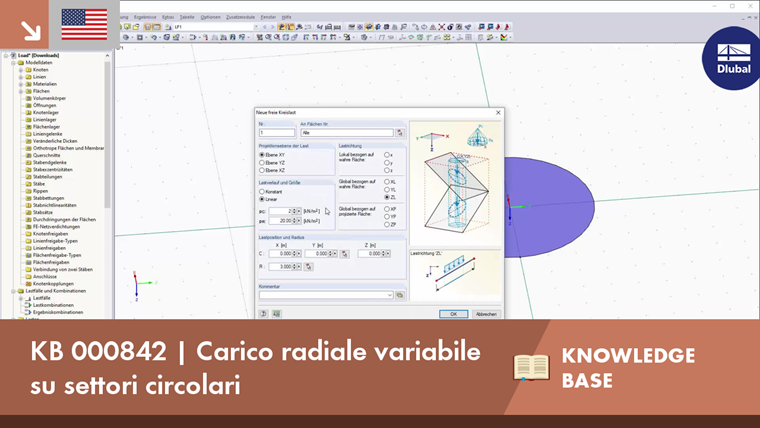
Task: Click the Nr. input field
Action: pyautogui.click(x=277, y=133)
